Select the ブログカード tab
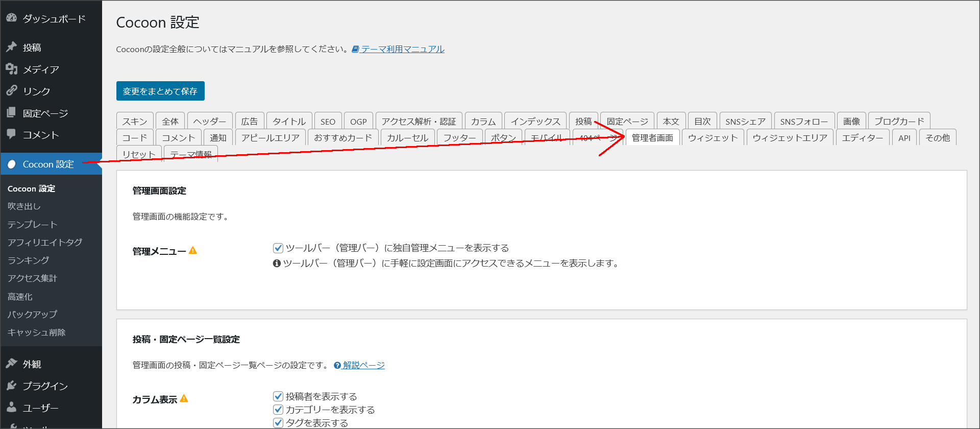980x429 pixels. pos(899,121)
